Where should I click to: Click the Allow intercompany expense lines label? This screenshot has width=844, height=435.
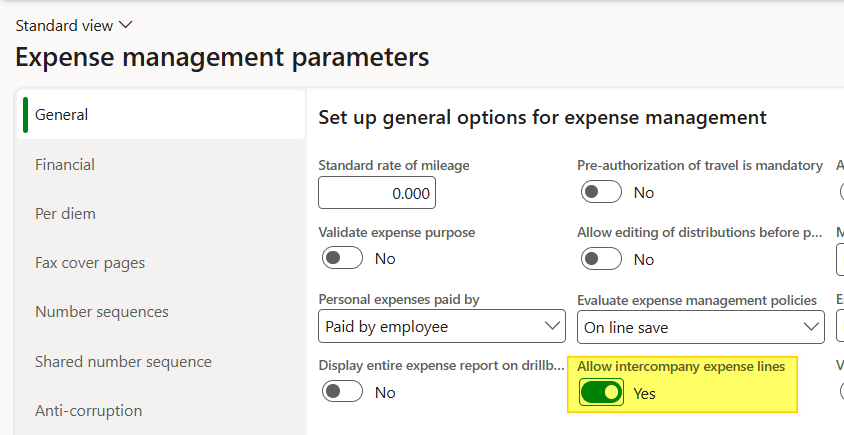pyautogui.click(x=680, y=367)
